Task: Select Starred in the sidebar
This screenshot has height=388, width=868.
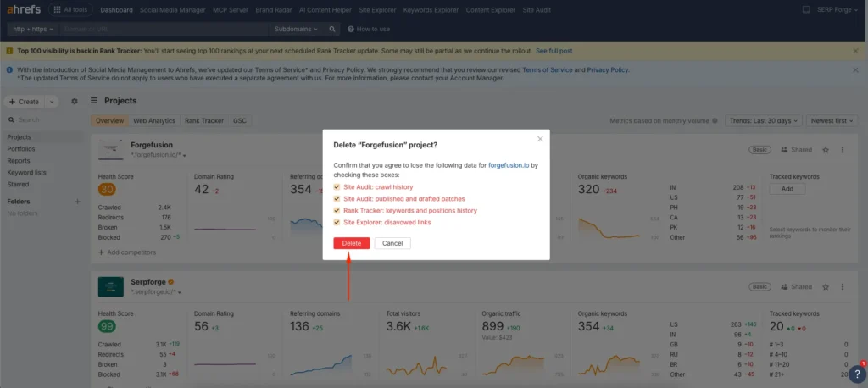Action: pos(18,184)
